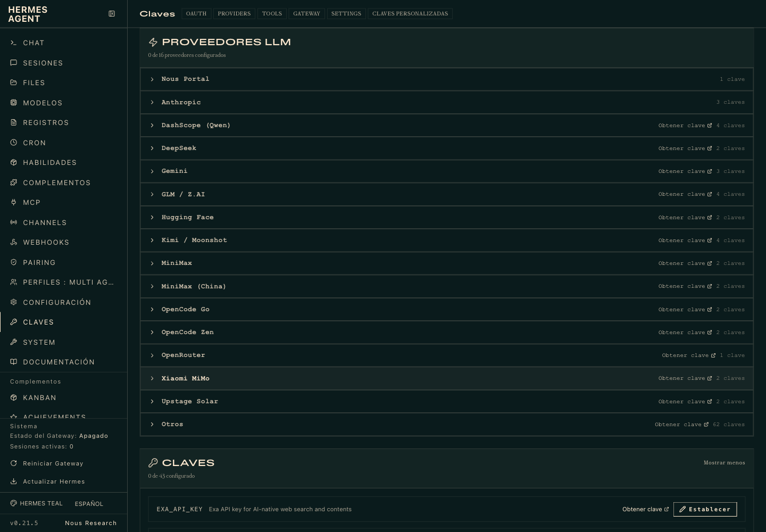This screenshot has width=766, height=532.
Task: Click the Channels broadcast icon
Action: point(14,222)
